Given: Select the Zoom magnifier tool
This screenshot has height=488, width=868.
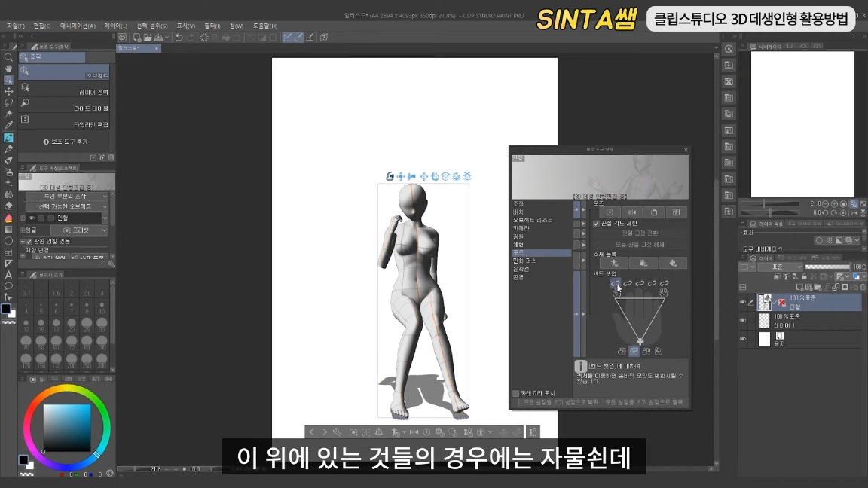Looking at the screenshot, I should (8, 57).
